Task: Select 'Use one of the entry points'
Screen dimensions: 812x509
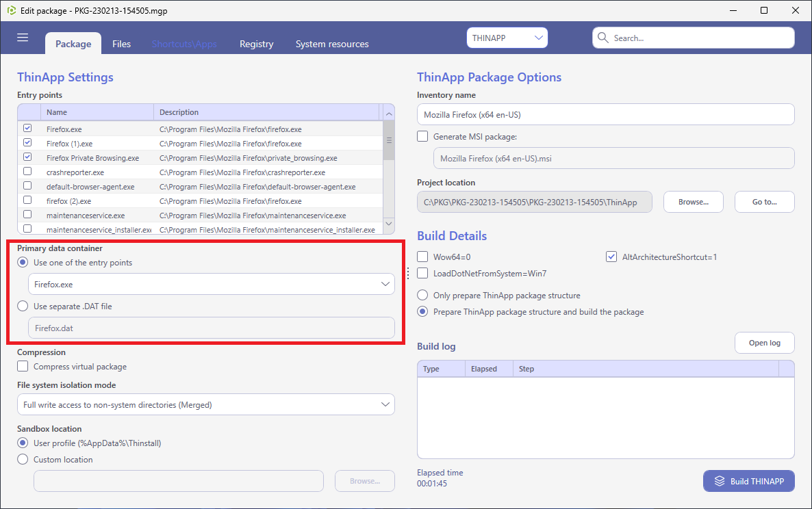Action: [x=23, y=262]
